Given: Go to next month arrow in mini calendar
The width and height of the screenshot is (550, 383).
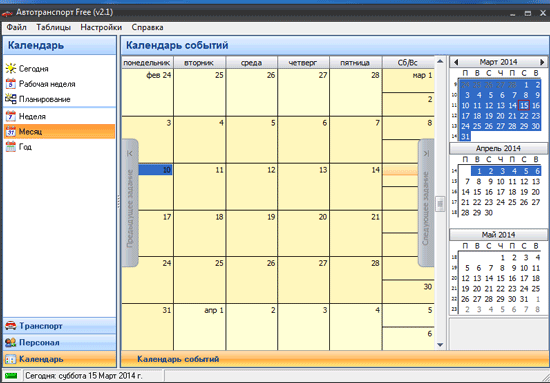Looking at the screenshot, I should (542, 62).
